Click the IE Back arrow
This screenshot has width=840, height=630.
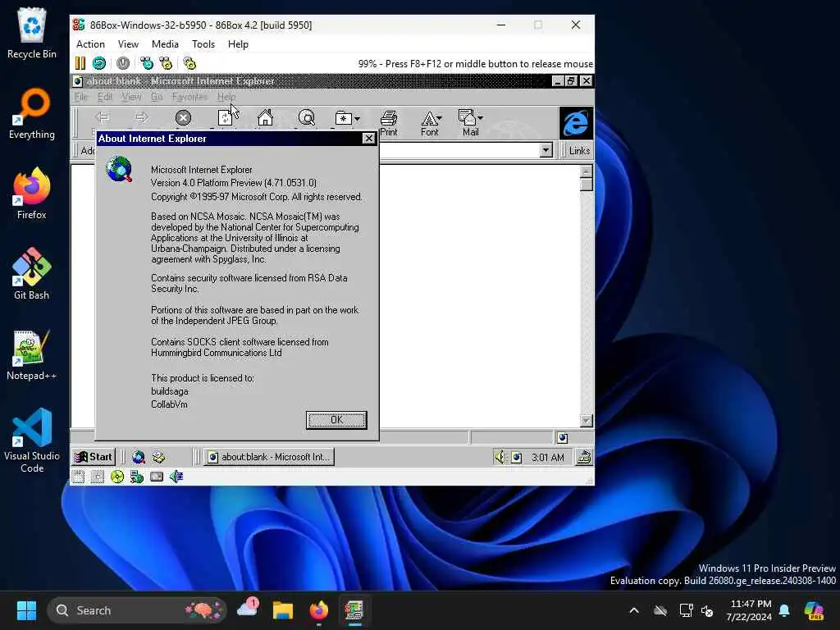coord(103,117)
